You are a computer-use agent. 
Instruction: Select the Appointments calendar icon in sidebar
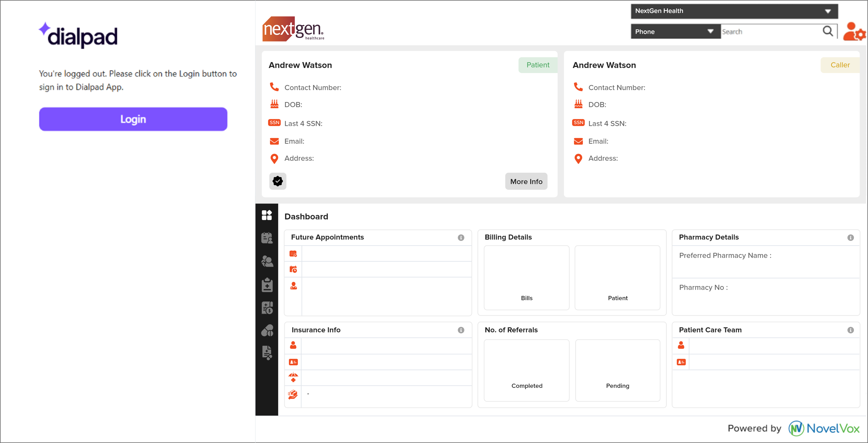click(267, 238)
